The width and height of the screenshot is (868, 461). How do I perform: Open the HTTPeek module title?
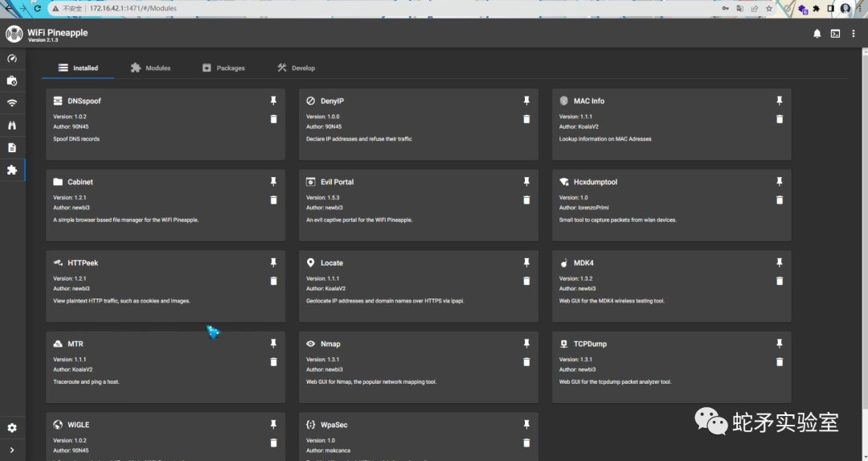point(83,262)
